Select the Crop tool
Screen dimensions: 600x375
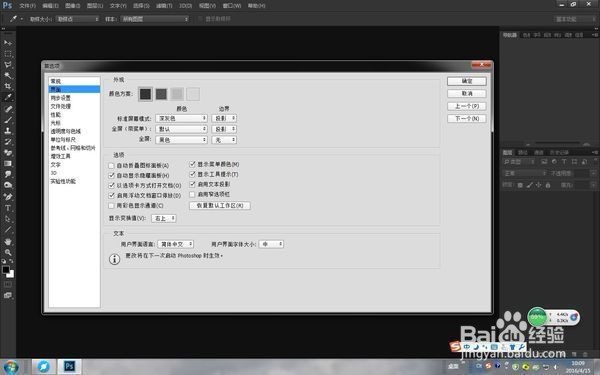[8, 86]
